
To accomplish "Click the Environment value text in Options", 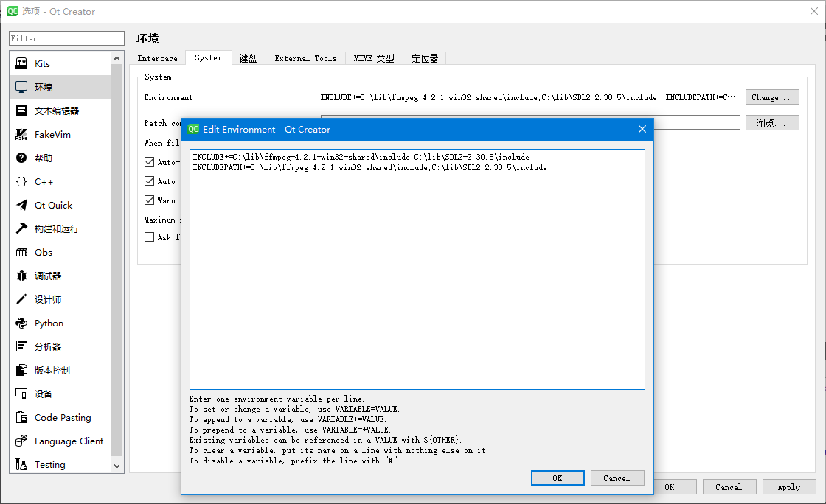I will coord(528,97).
